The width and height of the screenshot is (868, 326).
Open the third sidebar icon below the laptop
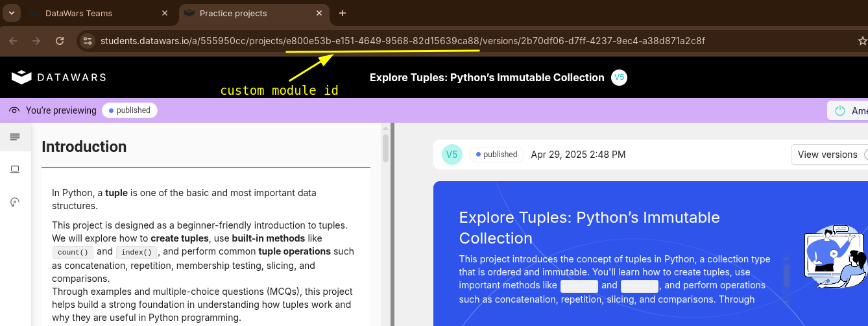[15, 202]
